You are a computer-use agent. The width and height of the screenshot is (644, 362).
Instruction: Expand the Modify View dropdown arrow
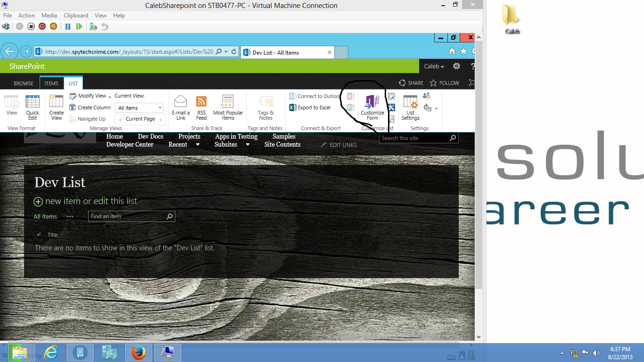pos(110,97)
